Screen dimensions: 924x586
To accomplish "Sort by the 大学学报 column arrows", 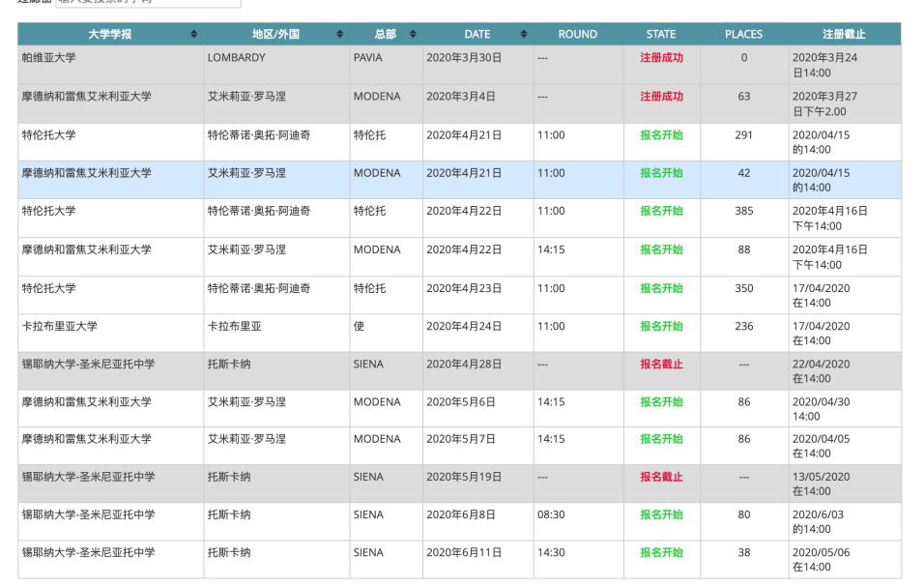I will point(194,34).
